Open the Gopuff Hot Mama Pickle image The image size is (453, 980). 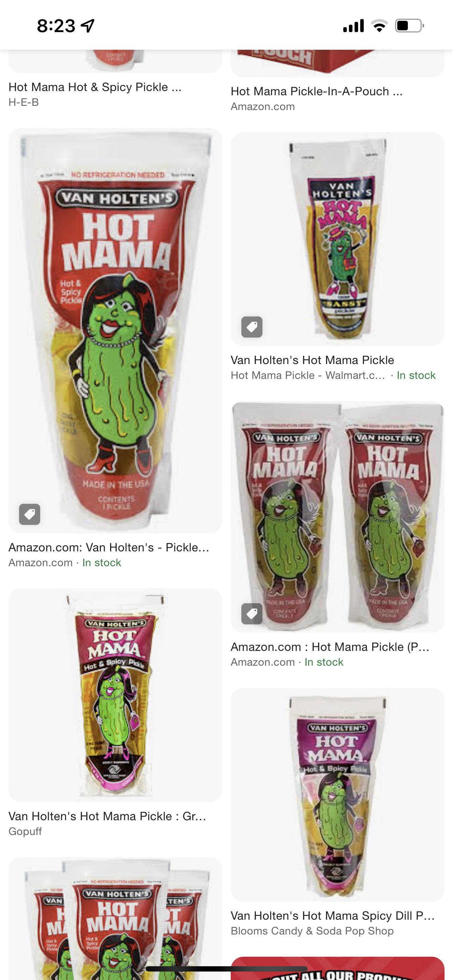coord(115,695)
